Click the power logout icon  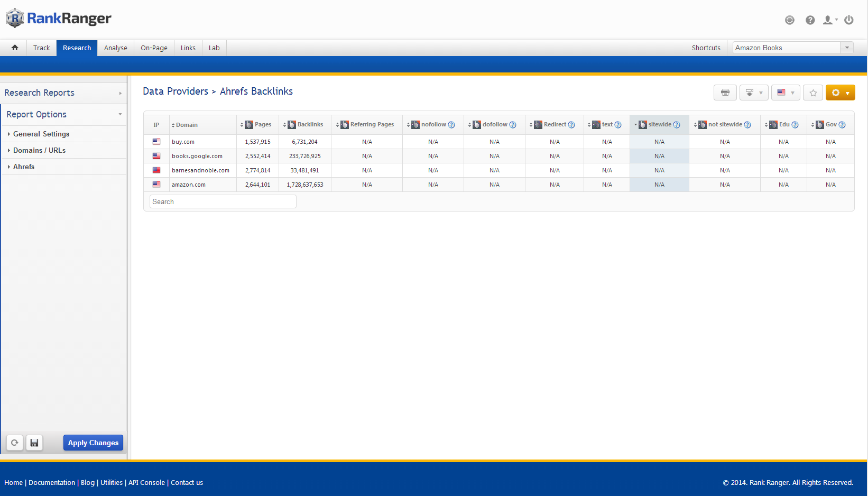point(849,20)
